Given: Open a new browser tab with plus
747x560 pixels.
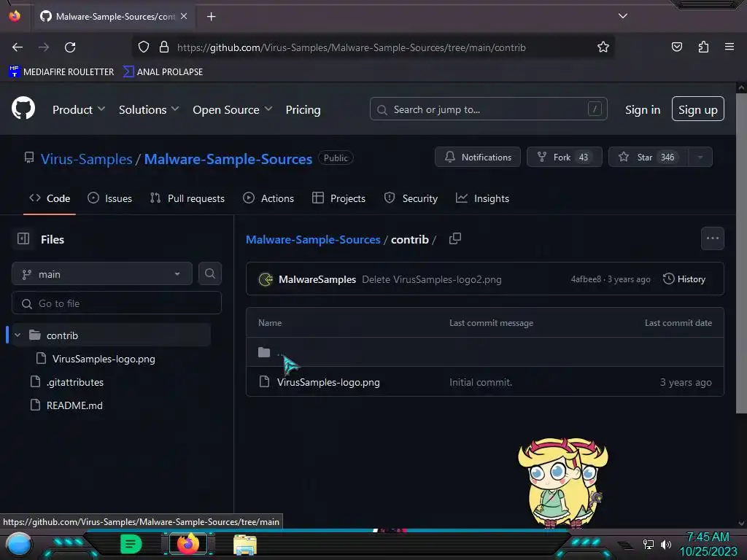Looking at the screenshot, I should pos(211,17).
